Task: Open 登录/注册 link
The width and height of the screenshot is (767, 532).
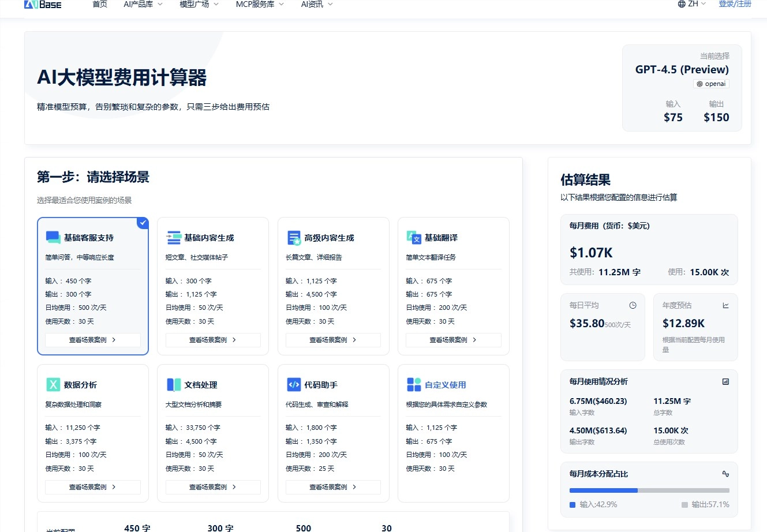Action: (x=735, y=4)
